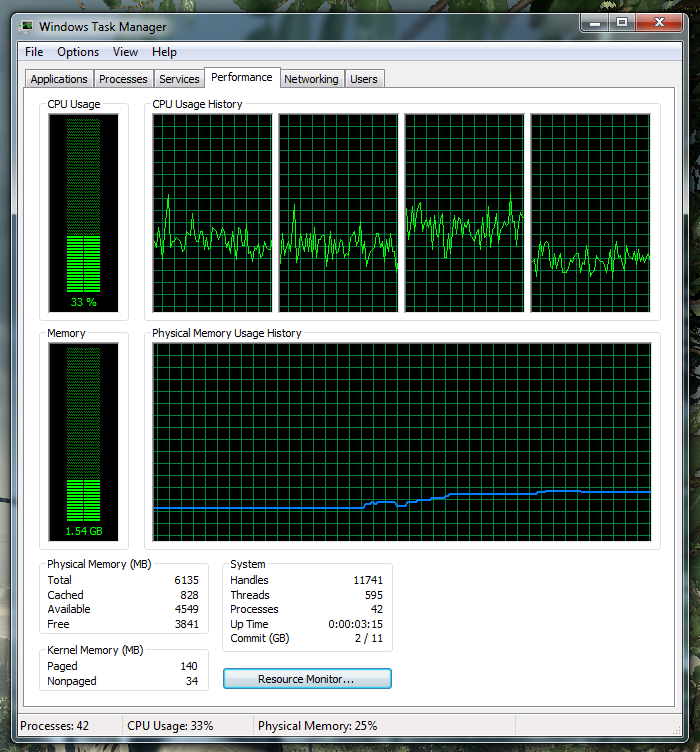Select the Performance tab
The height and width of the screenshot is (752, 700).
(242, 77)
